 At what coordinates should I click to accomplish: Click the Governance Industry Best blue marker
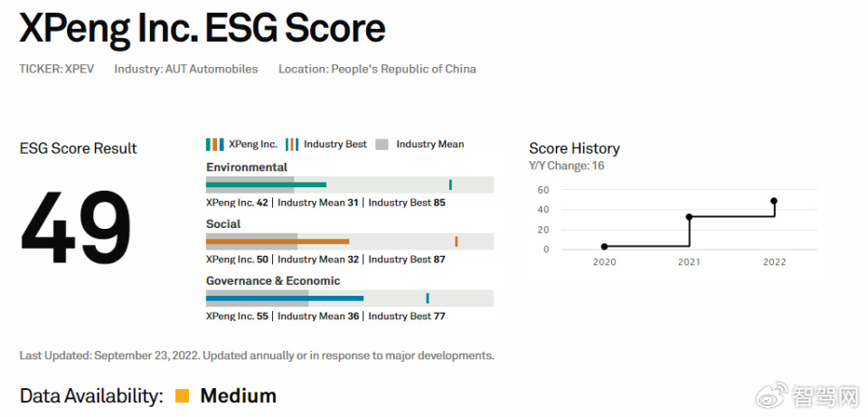click(x=428, y=299)
